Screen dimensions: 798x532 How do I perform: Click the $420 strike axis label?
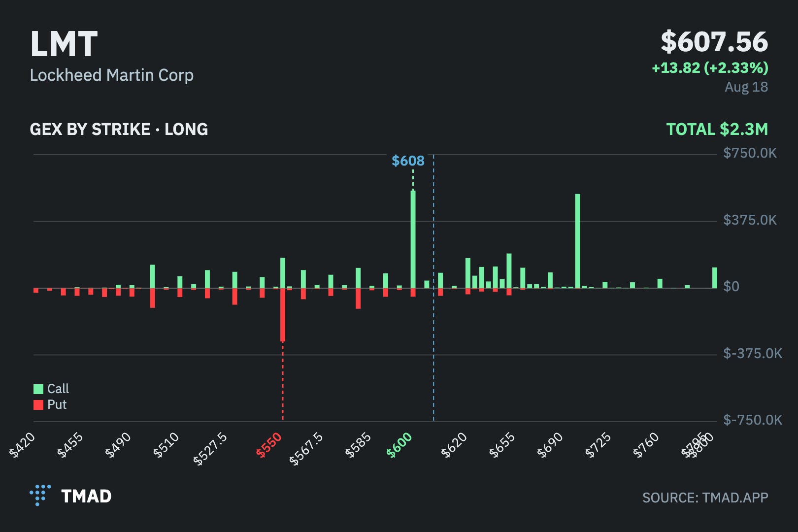click(23, 445)
